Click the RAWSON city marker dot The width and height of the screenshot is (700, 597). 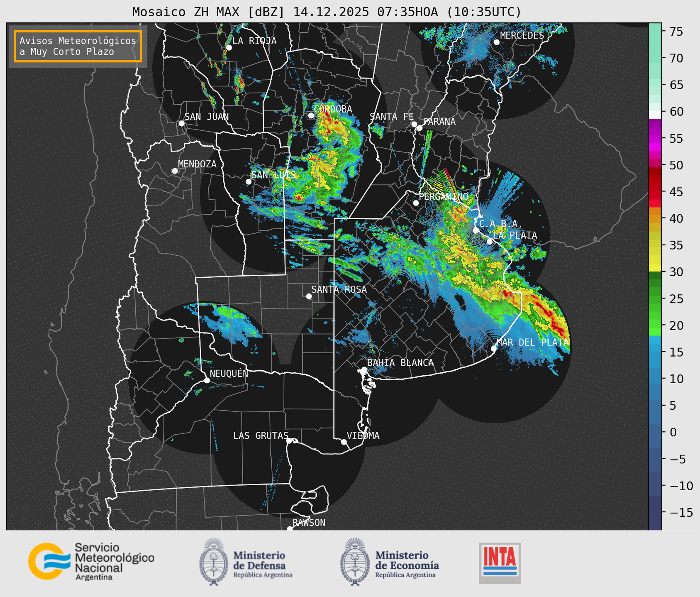coord(290,528)
